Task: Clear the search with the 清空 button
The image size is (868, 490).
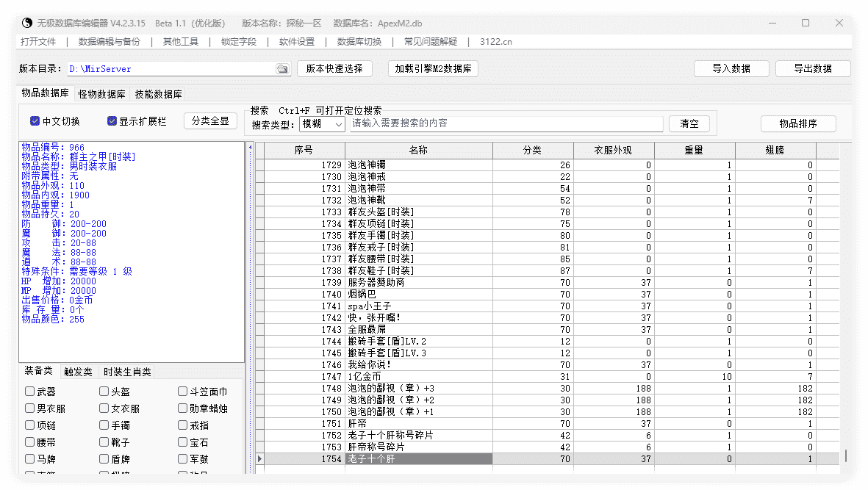Action: click(x=689, y=124)
